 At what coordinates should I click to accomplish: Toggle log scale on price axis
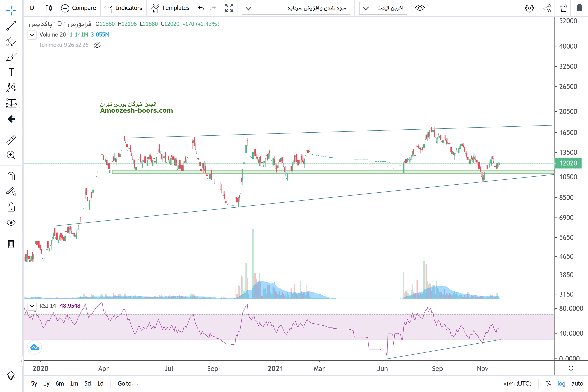pos(561,383)
